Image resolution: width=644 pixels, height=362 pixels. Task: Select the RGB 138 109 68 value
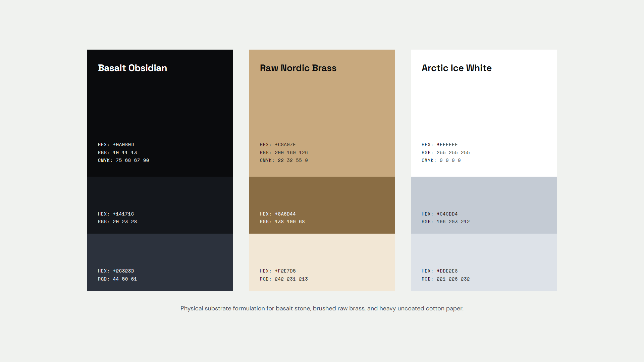tap(282, 222)
